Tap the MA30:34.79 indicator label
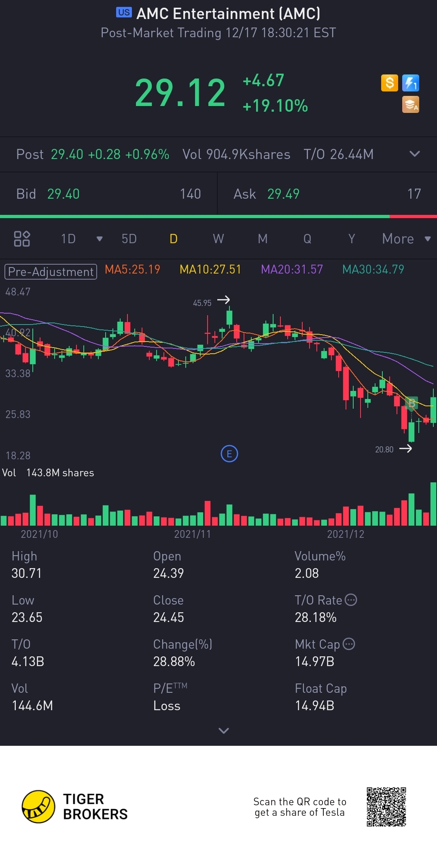This screenshot has height=868, width=437. (373, 270)
